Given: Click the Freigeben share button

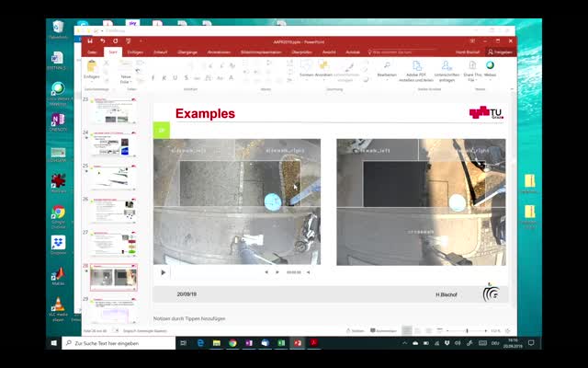Looking at the screenshot, I should (500, 52).
